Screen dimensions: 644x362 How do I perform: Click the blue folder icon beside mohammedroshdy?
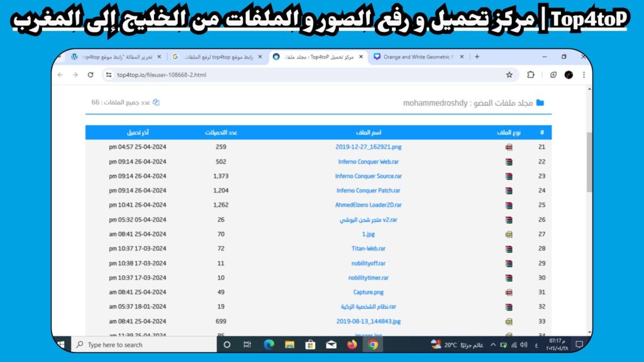tap(541, 102)
